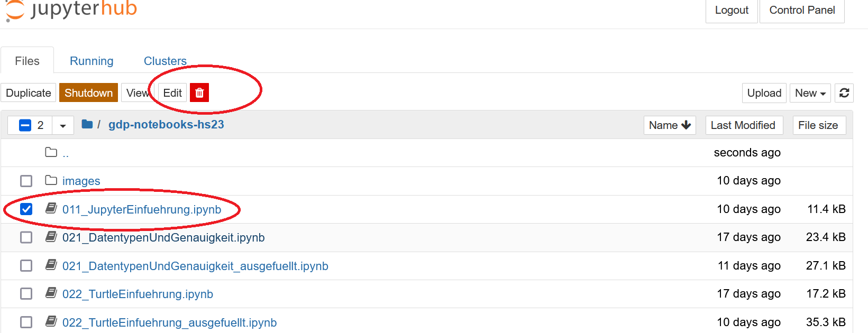The width and height of the screenshot is (868, 333).
Task: Open the Clusters tab
Action: pos(165,61)
